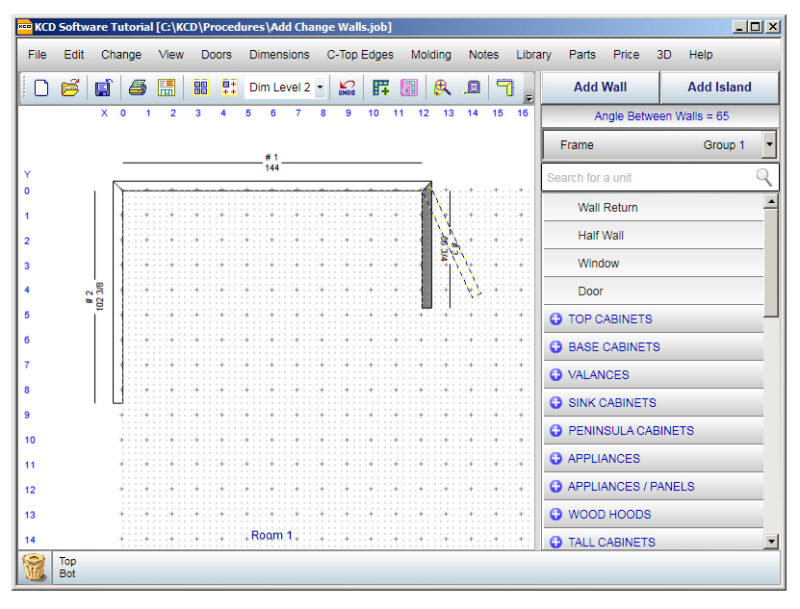Click the Add Island button

[x=719, y=87]
